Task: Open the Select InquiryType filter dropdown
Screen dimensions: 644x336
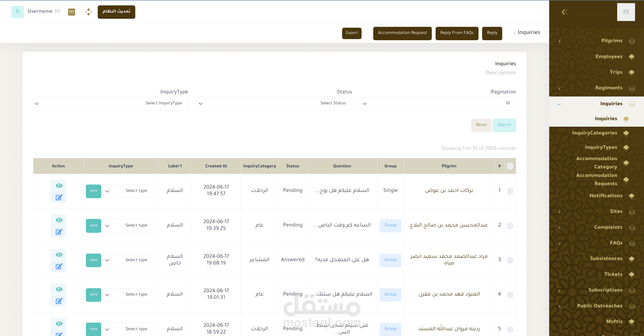Action: point(110,103)
